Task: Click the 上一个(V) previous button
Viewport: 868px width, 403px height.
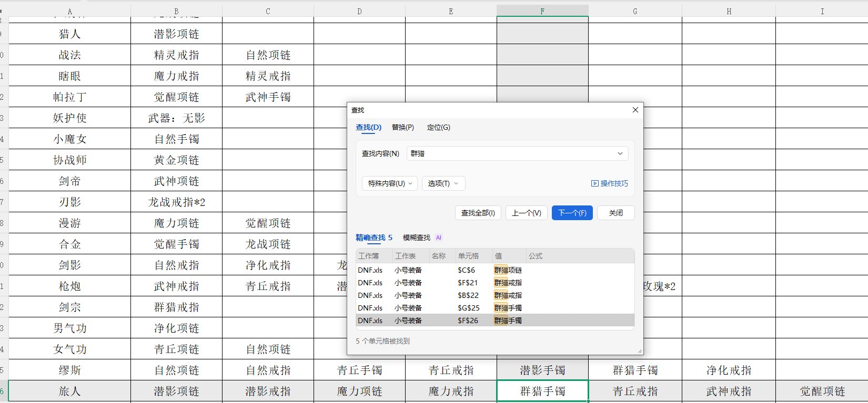Action: 526,213
